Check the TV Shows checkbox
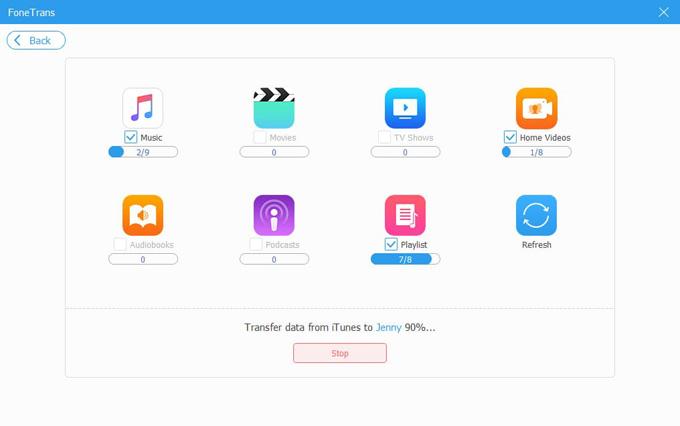Viewport: 680px width, 426px height. point(384,137)
